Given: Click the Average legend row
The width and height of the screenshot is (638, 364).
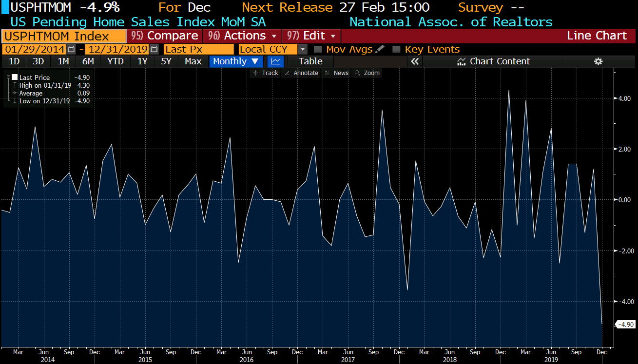Looking at the screenshot, I should (48, 93).
